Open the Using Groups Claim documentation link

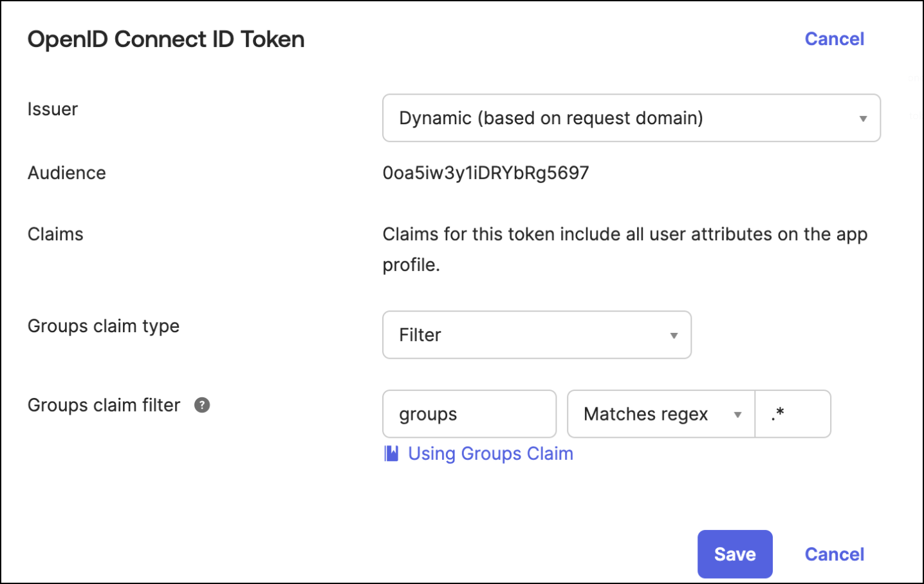(490, 453)
